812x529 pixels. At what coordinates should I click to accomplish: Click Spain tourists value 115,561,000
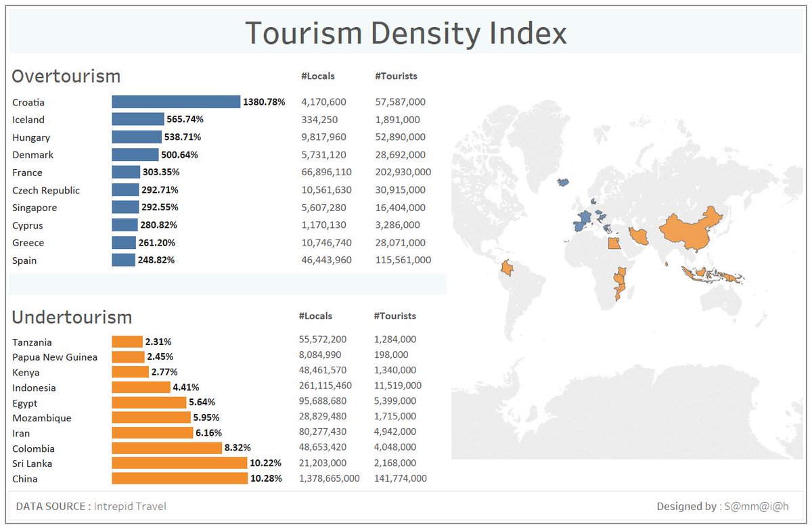tap(403, 260)
